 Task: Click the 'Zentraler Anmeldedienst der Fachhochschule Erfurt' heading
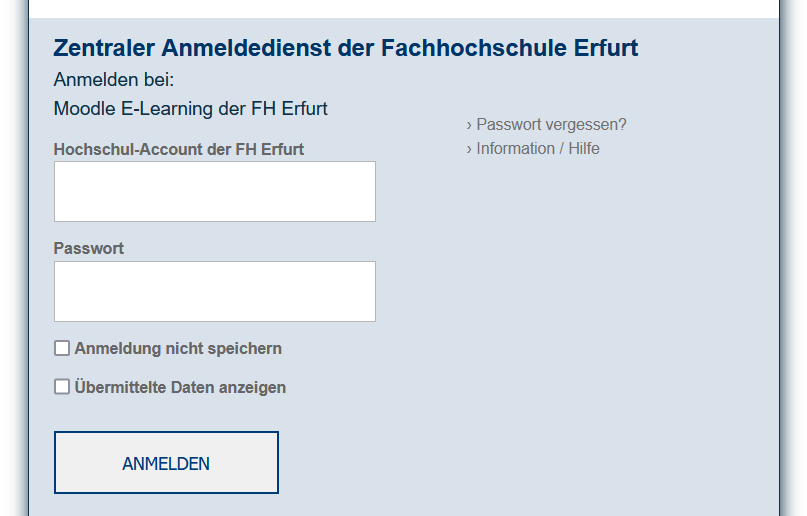tap(345, 48)
